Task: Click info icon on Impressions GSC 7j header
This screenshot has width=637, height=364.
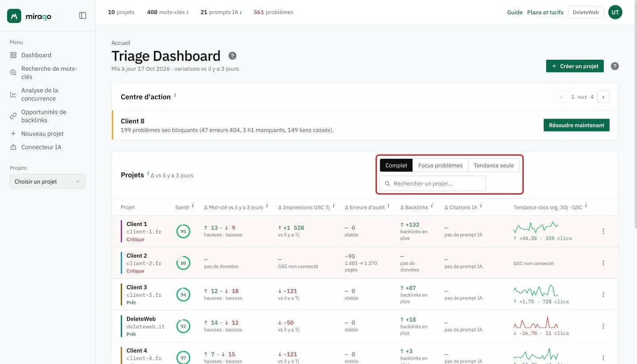Action: click(x=334, y=206)
